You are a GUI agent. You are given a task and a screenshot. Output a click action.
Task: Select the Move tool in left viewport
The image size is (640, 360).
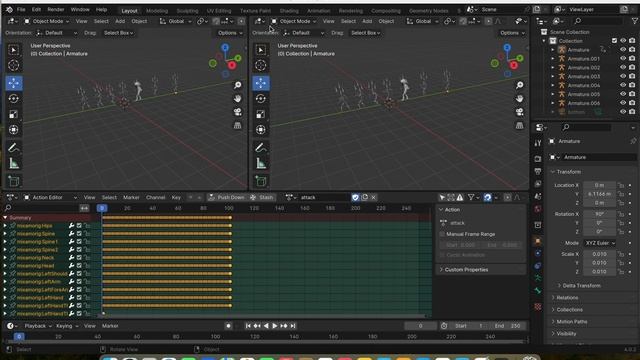click(13, 83)
